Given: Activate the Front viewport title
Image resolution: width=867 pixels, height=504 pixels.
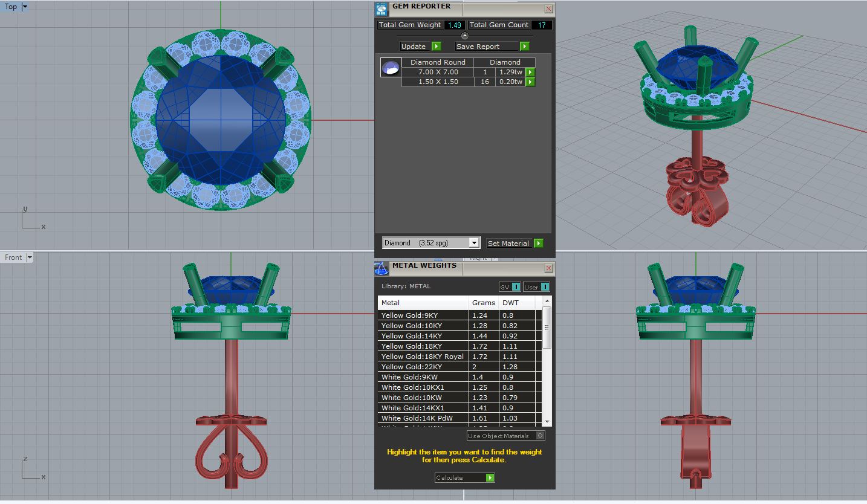Looking at the screenshot, I should [13, 257].
